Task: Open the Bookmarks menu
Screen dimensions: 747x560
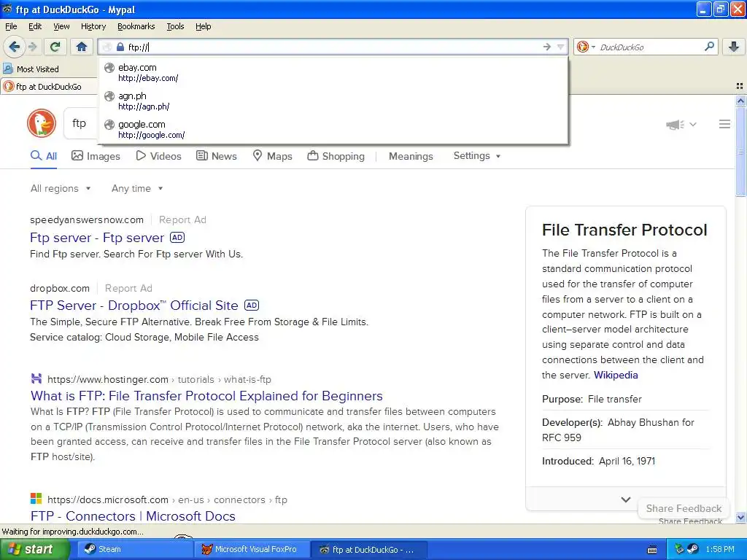Action: (136, 26)
